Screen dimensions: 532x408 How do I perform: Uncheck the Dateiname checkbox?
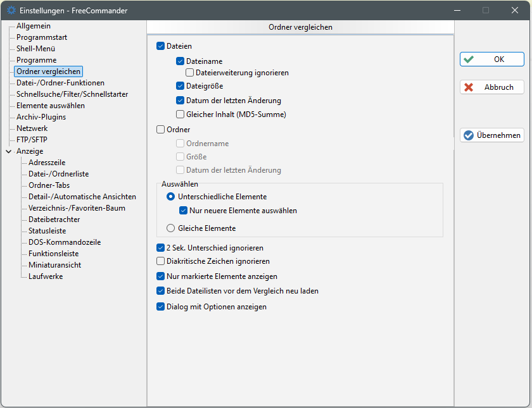[x=180, y=61]
